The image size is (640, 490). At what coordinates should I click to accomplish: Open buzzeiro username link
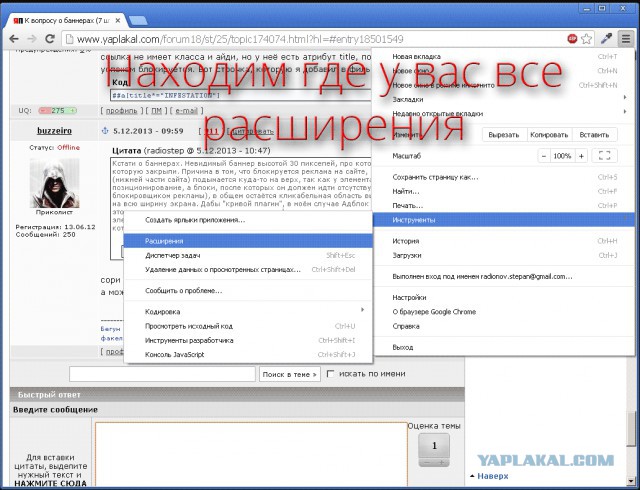[54, 131]
